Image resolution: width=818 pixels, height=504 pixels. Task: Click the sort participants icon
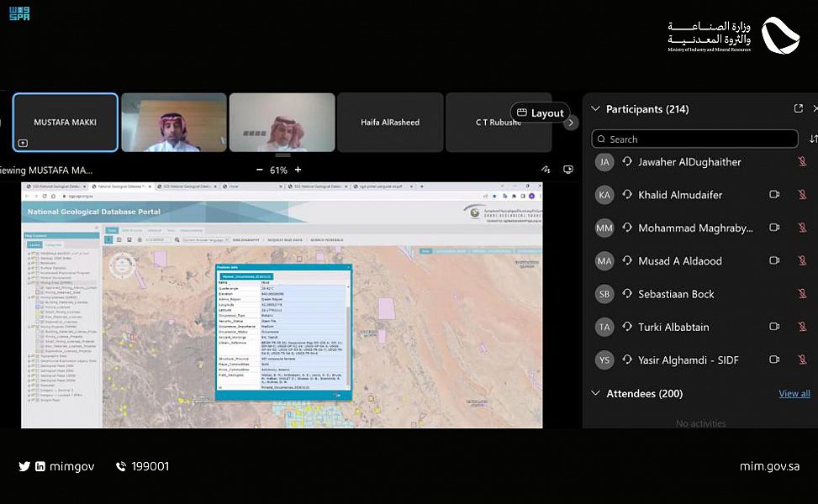812,139
